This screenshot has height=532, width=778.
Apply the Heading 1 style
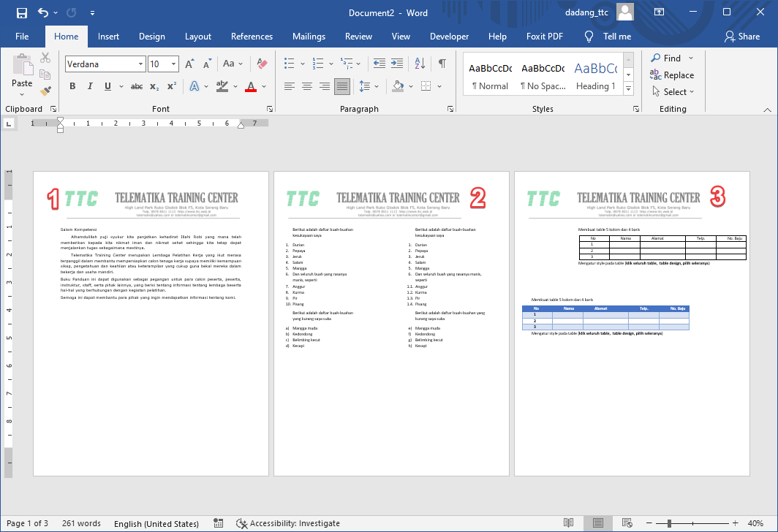click(594, 75)
